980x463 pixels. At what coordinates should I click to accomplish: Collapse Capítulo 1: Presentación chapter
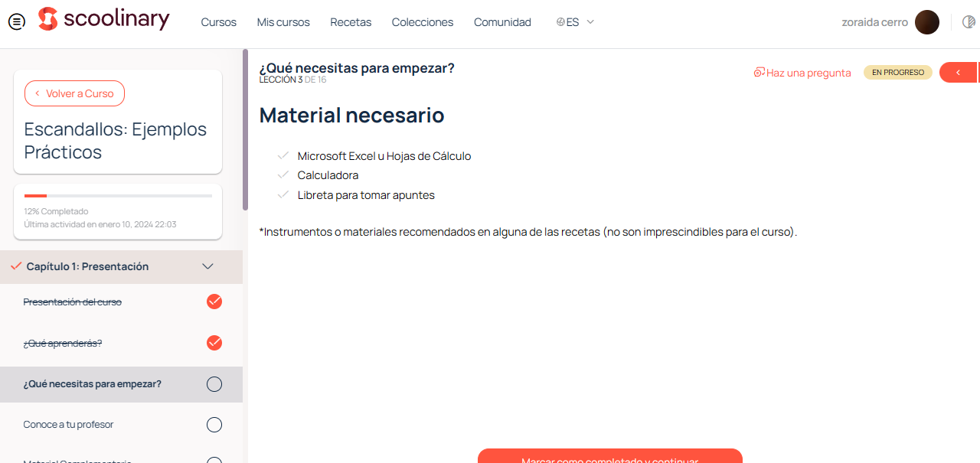tap(207, 266)
